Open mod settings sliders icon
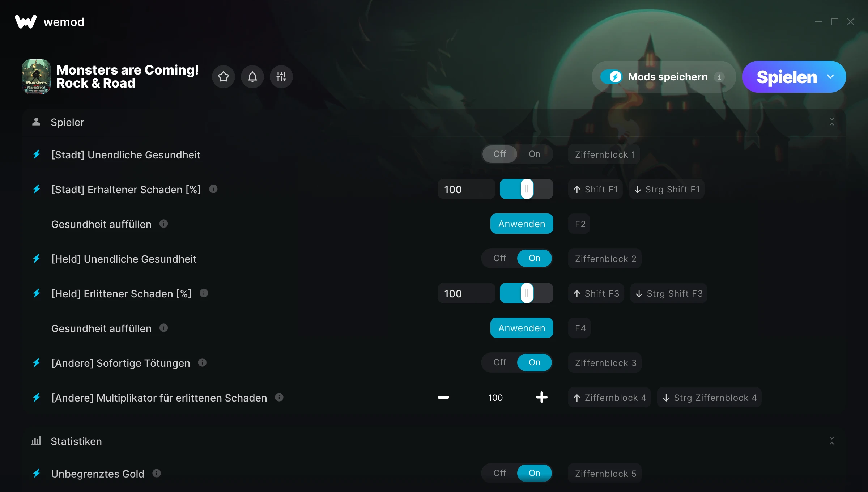 pos(281,77)
